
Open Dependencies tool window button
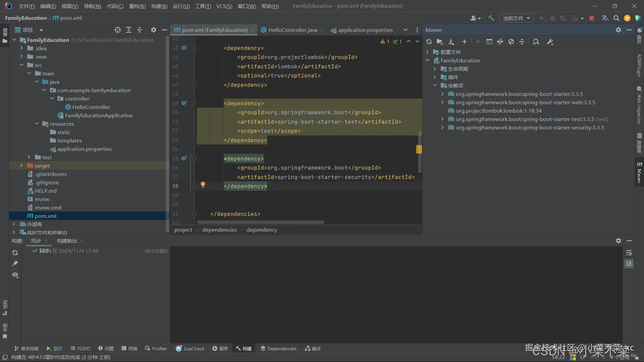pos(278,349)
